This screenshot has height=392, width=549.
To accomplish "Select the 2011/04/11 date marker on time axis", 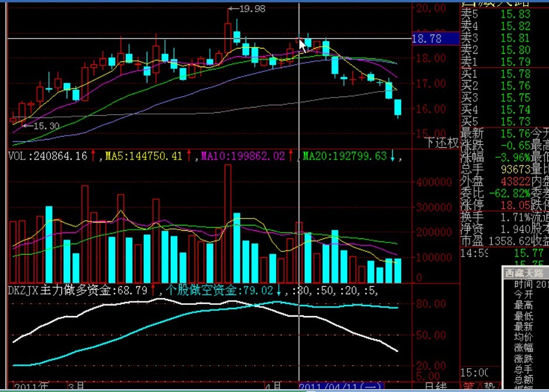I will pyautogui.click(x=336, y=387).
